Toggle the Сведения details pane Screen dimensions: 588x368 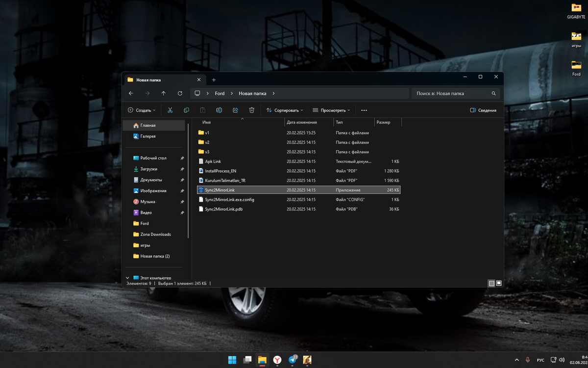pyautogui.click(x=483, y=110)
